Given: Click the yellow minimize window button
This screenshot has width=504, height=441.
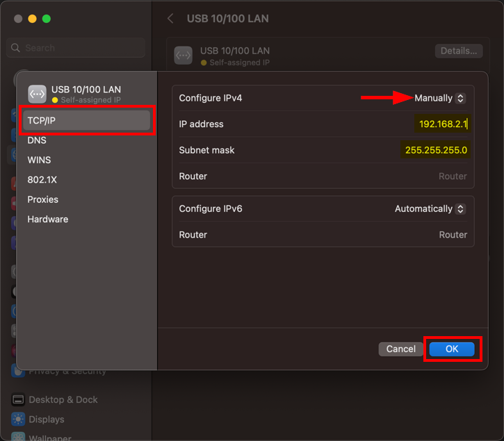Looking at the screenshot, I should pos(32,19).
